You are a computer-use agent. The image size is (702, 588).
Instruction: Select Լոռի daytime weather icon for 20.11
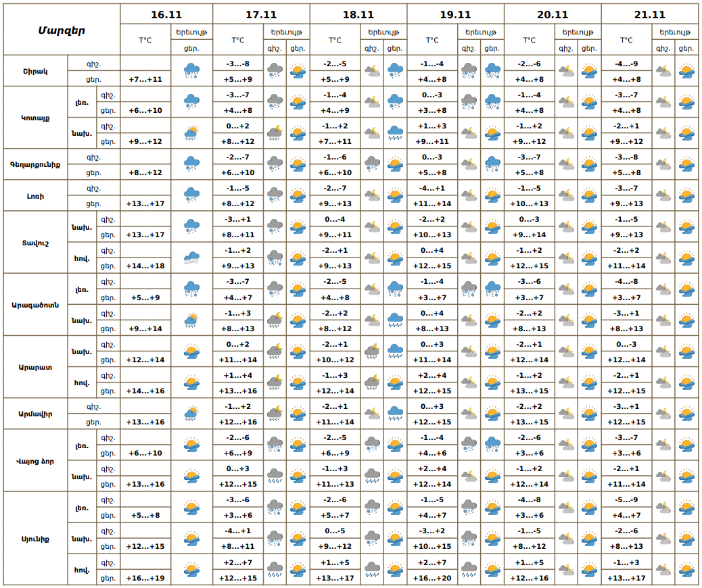589,195
